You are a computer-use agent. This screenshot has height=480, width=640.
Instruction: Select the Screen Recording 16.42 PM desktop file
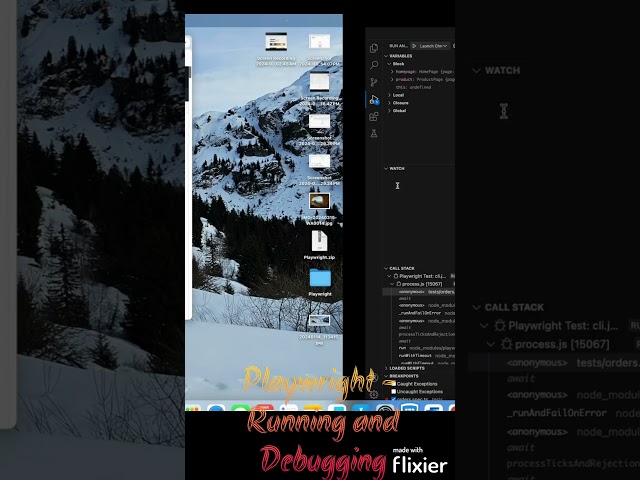tap(320, 89)
